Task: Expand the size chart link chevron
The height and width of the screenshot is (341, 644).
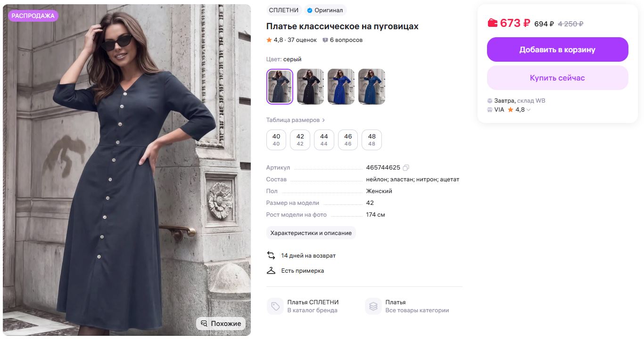Action: [x=324, y=120]
